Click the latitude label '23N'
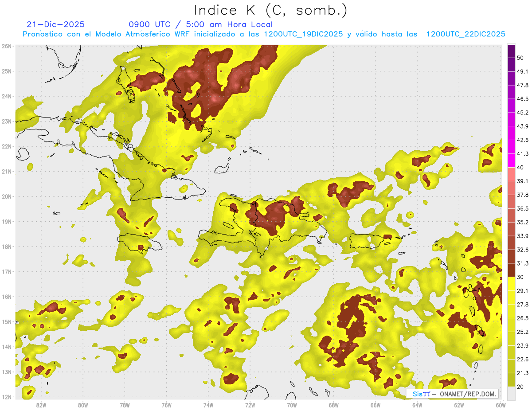Screen dimensions: 532x411 coord(6,121)
